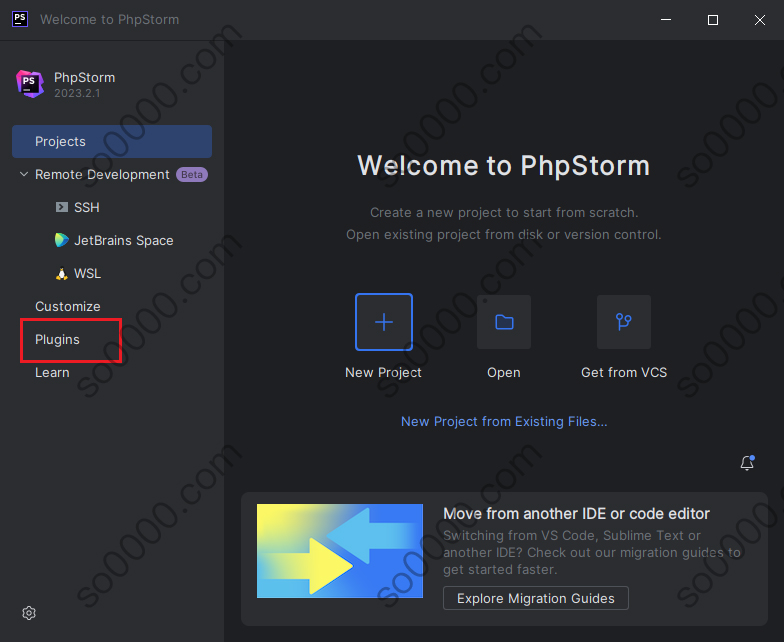Click the Open folder icon
This screenshot has width=784, height=642.
click(x=504, y=322)
